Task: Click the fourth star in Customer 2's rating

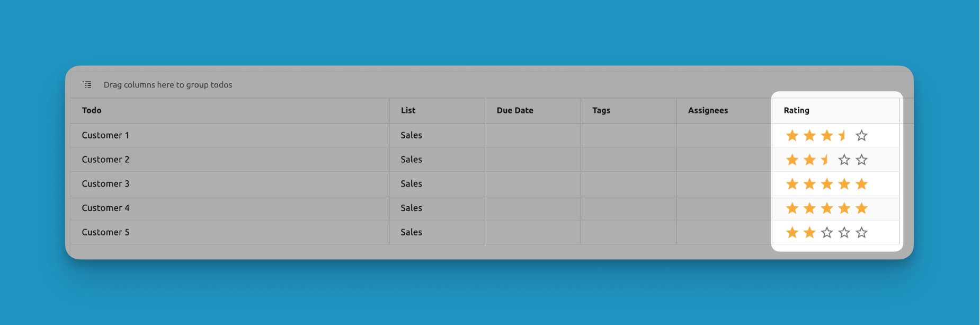Action: 844,160
